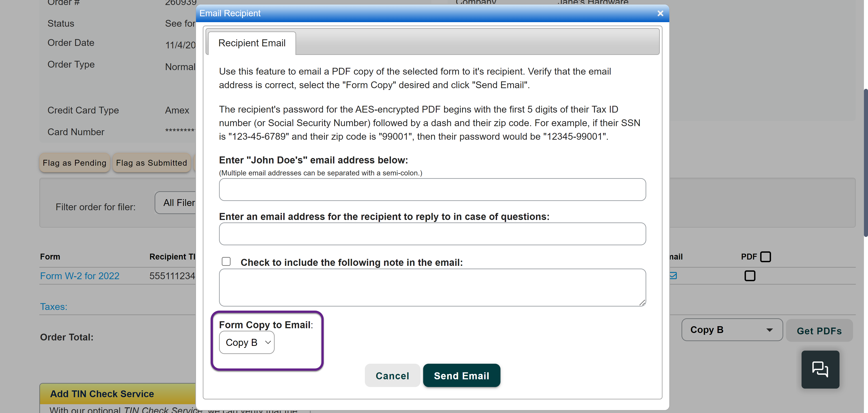Click into the email note text area
868x413 pixels.
click(x=432, y=287)
